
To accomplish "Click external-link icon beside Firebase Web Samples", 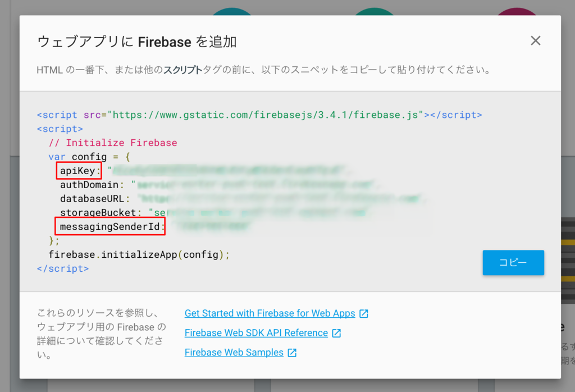I will pyautogui.click(x=292, y=353).
